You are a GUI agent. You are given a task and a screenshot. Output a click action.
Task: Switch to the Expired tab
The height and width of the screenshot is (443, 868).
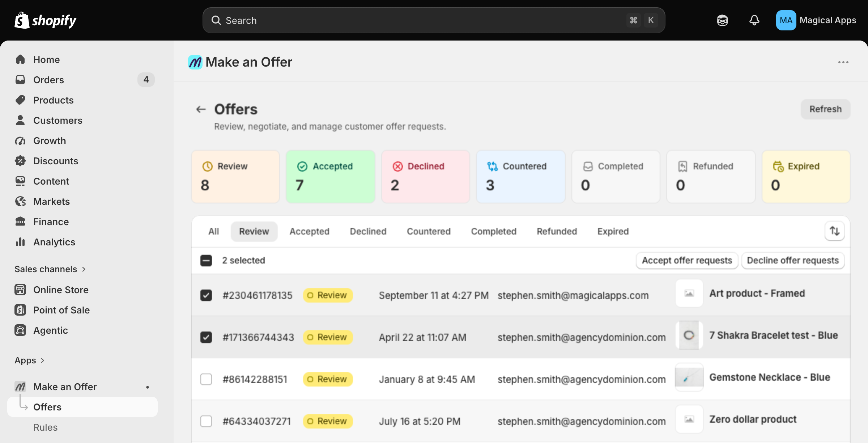pyautogui.click(x=613, y=231)
